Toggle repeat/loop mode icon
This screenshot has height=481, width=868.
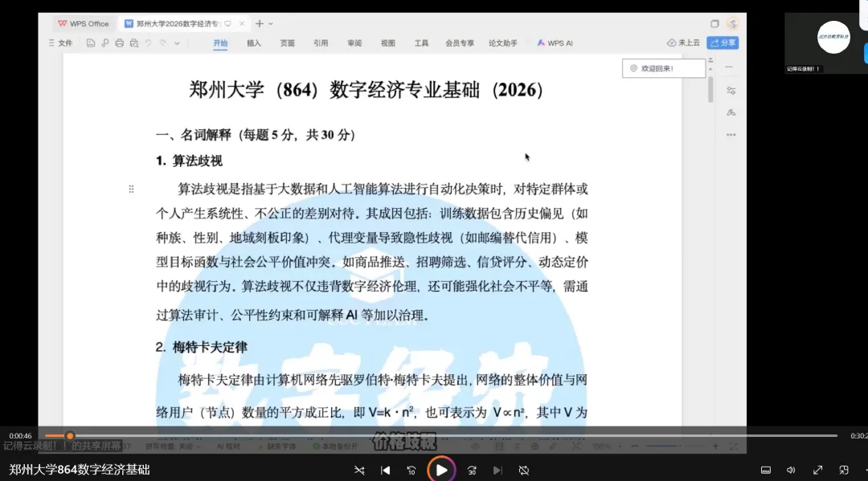tap(524, 471)
